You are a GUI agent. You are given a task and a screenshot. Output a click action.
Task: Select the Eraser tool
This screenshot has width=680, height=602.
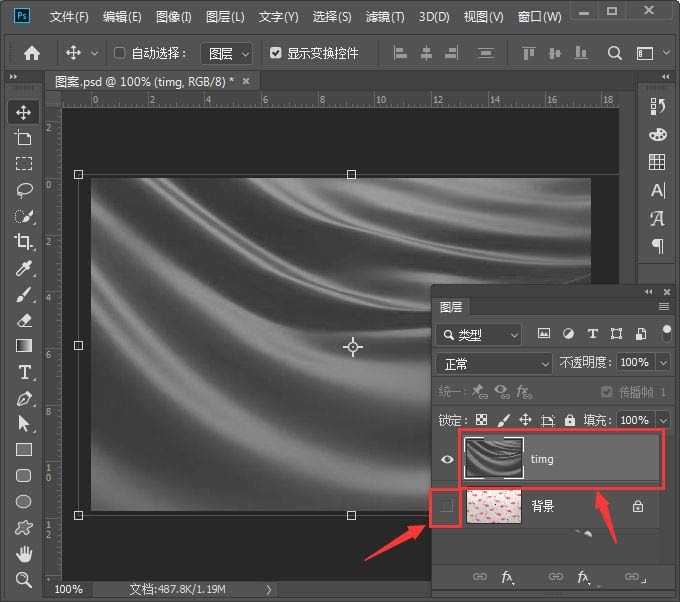[23, 321]
